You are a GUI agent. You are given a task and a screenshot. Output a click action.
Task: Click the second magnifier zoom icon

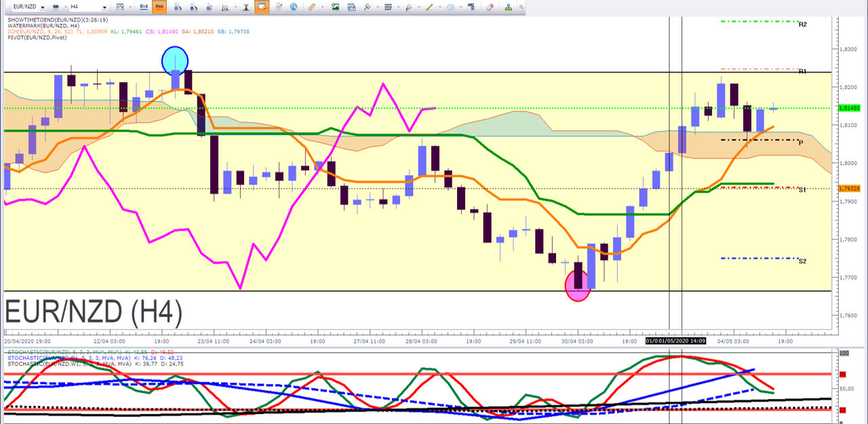click(193, 7)
